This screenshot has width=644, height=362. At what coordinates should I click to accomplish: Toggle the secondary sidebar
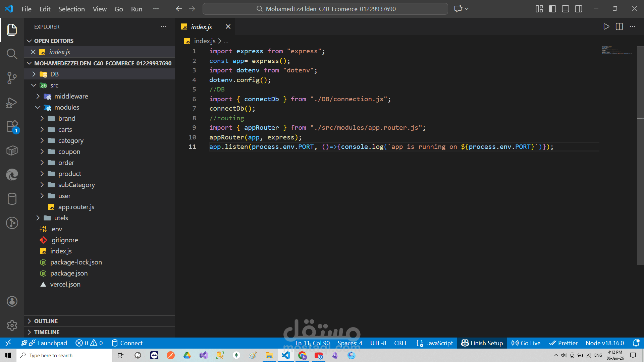[x=579, y=9]
